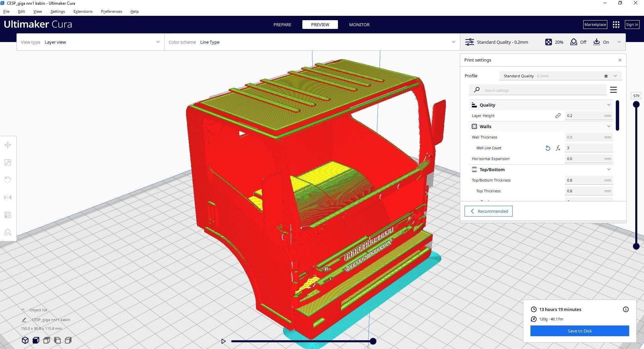Reset Wall Line Count to default value
644x349 pixels.
548,148
